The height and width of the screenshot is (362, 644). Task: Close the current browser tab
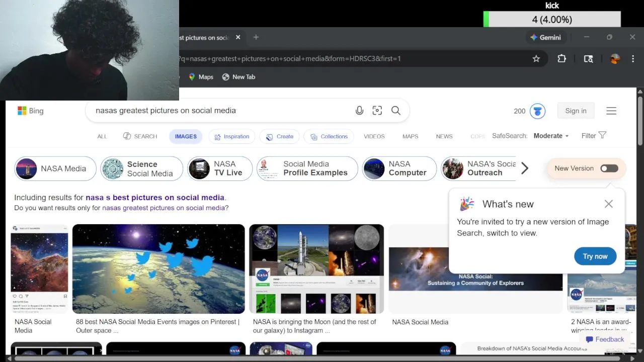click(238, 37)
